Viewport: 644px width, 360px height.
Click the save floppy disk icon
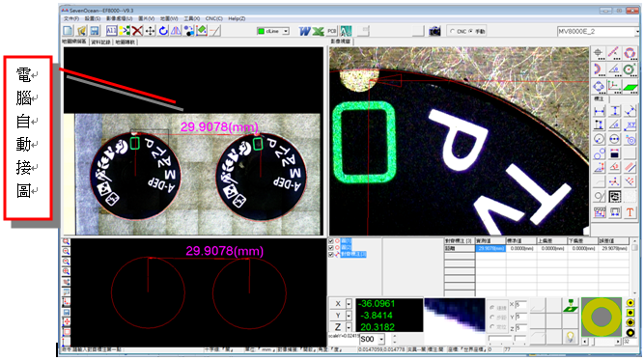(95, 31)
